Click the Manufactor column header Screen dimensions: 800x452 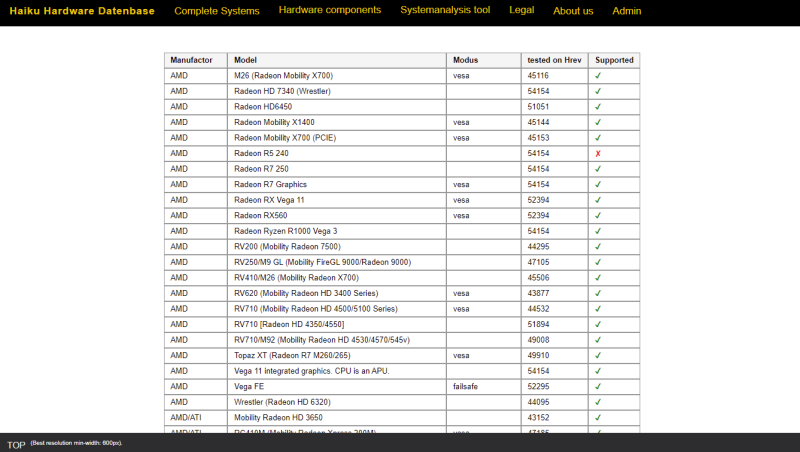pyautogui.click(x=196, y=60)
